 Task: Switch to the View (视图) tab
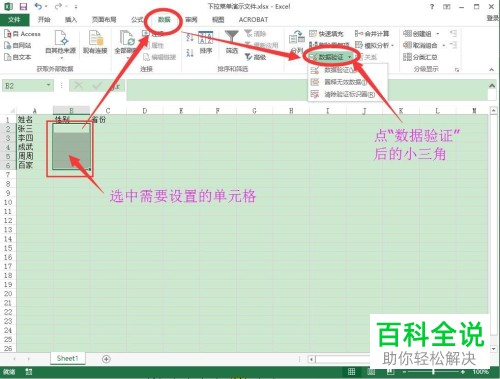pos(218,20)
